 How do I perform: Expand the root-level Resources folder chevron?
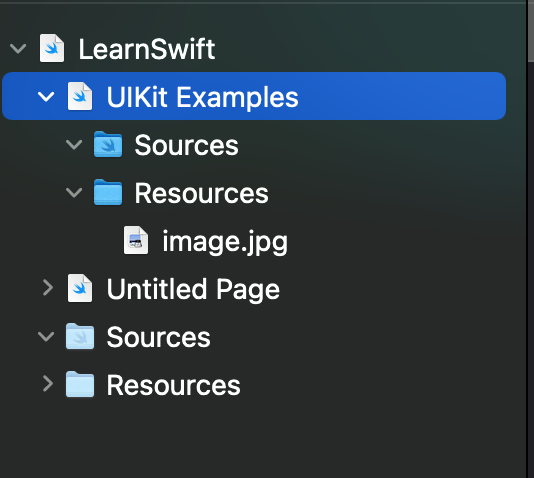pyautogui.click(x=48, y=384)
